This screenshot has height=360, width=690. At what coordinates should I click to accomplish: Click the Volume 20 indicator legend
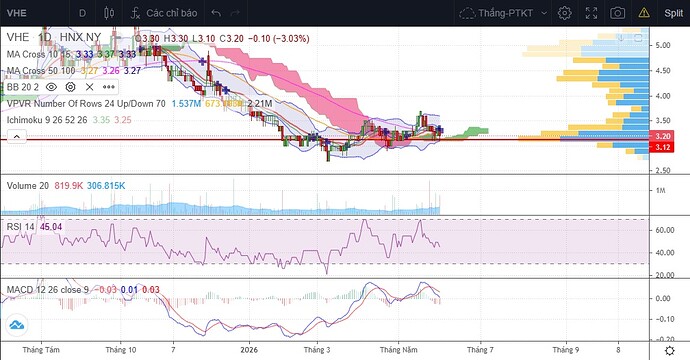[x=28, y=186]
